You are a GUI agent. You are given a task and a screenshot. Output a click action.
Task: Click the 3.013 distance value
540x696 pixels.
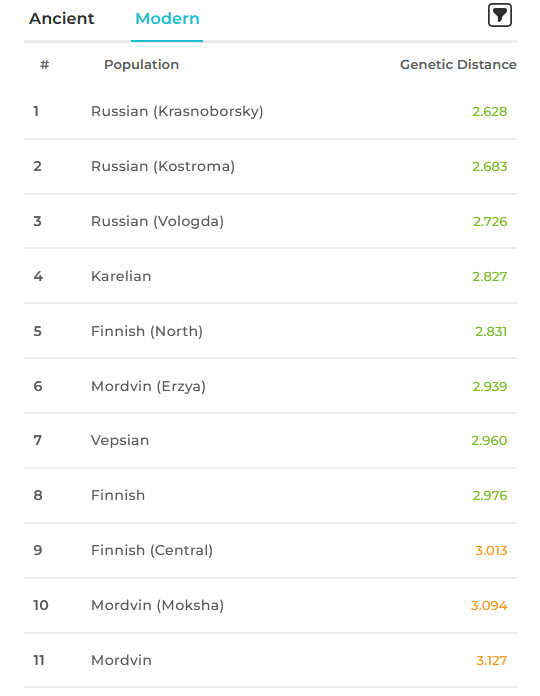(x=491, y=550)
